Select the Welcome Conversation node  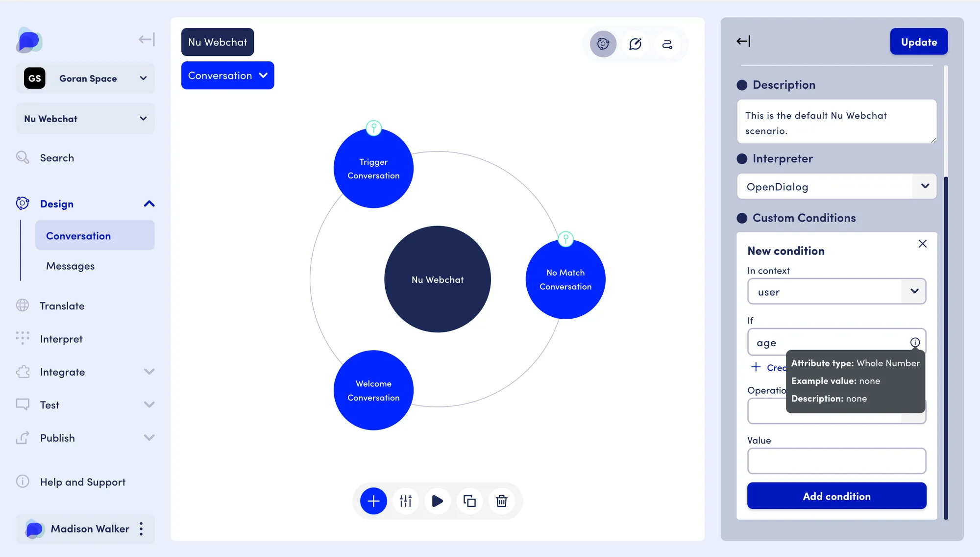[x=373, y=390]
